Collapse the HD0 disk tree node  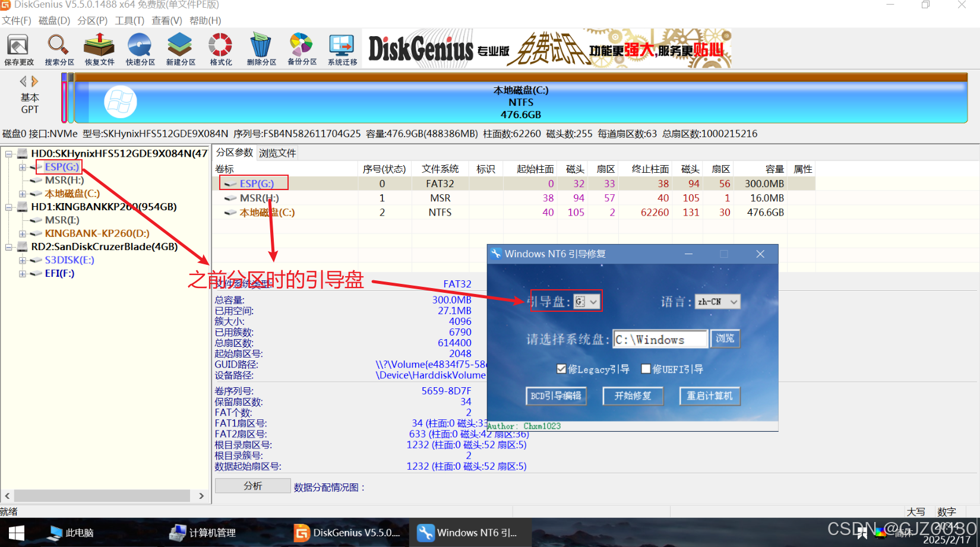pos(9,154)
